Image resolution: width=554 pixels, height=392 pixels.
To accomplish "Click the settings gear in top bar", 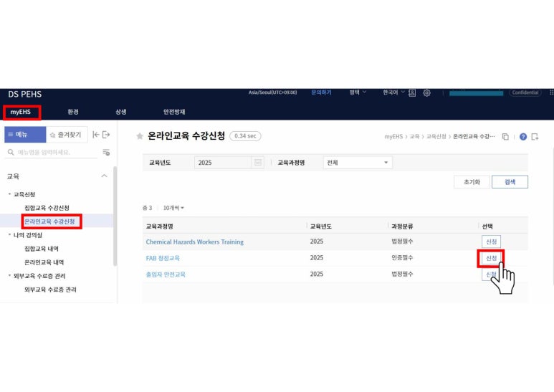I will pyautogui.click(x=426, y=93).
